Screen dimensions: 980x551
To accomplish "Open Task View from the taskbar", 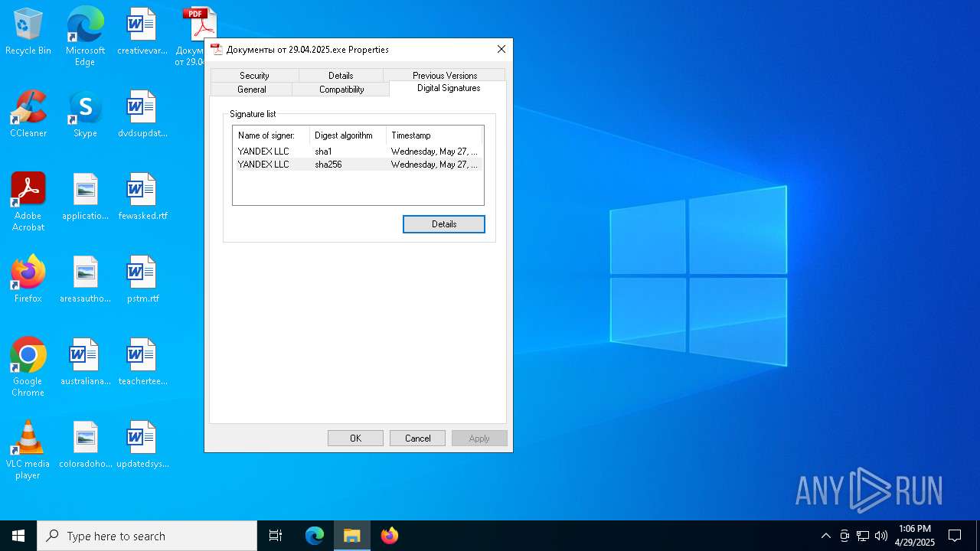I will pos(276,536).
